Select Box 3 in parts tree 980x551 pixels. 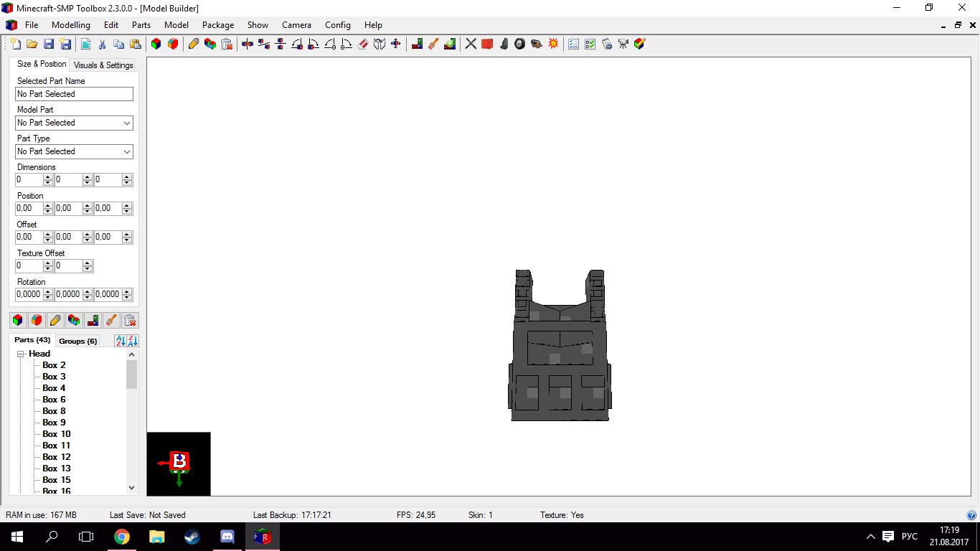tap(54, 377)
